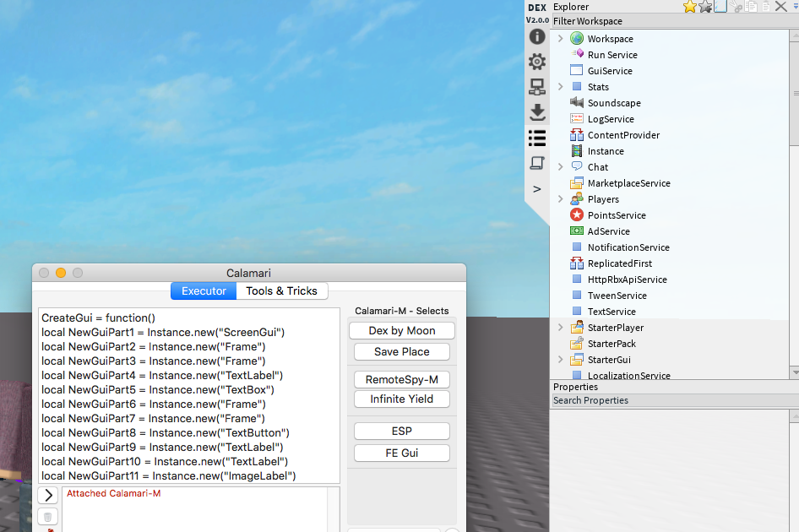Click the Soundscape speaker icon

coord(577,102)
